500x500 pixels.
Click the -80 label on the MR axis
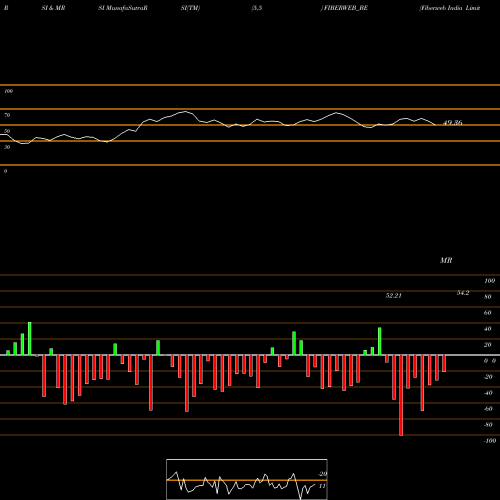[488, 425]
